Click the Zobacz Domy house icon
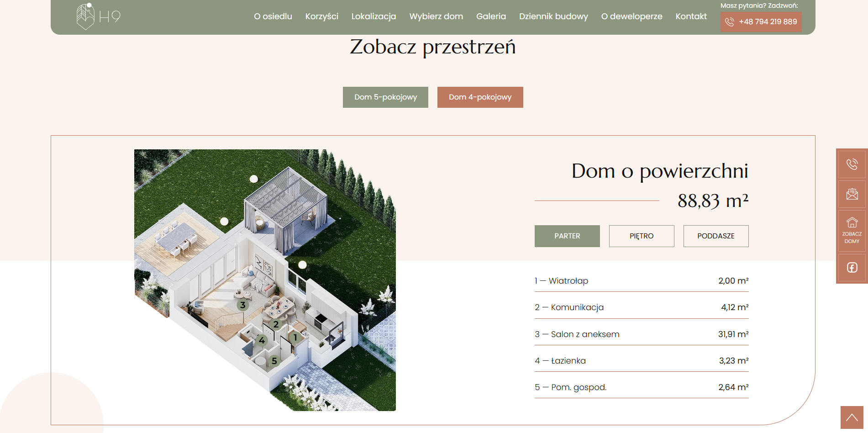 [x=852, y=231]
